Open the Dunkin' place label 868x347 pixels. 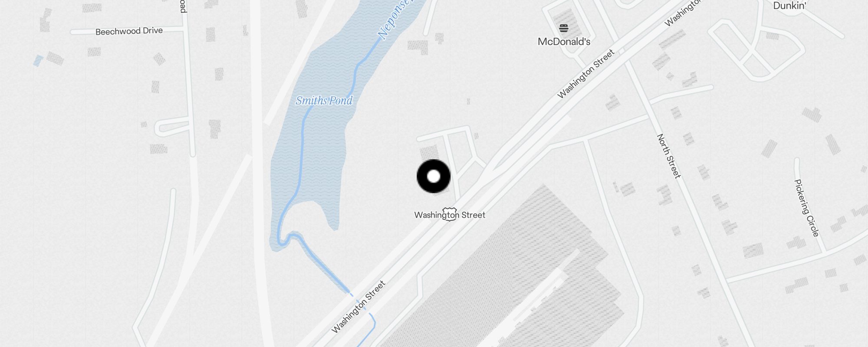790,6
